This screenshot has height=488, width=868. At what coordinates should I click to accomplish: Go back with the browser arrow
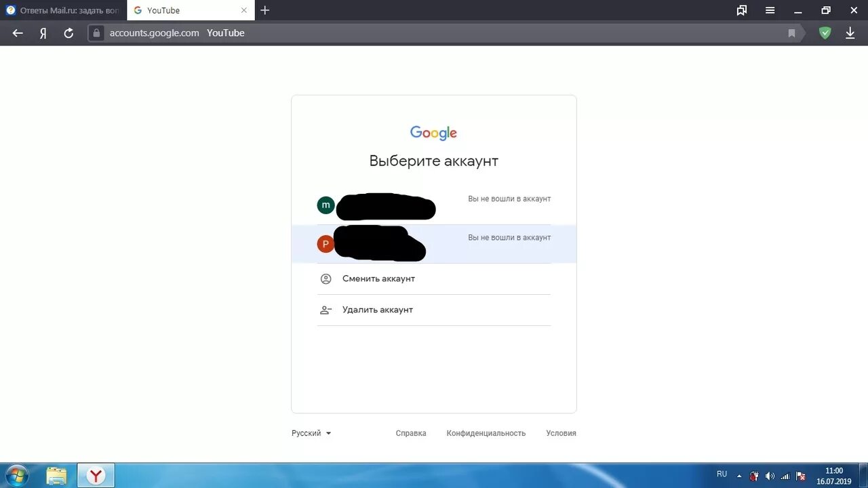pyautogui.click(x=18, y=33)
